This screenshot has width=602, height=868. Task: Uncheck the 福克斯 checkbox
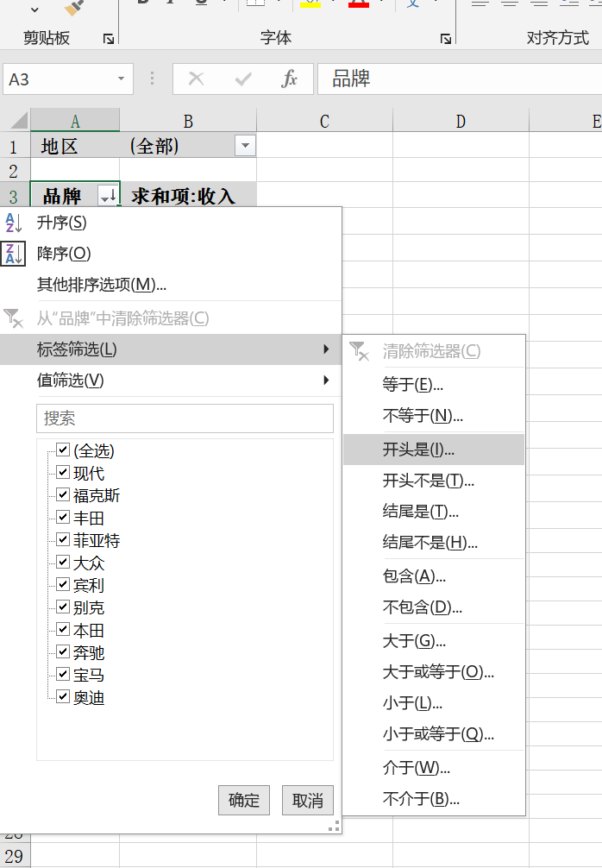[63, 494]
